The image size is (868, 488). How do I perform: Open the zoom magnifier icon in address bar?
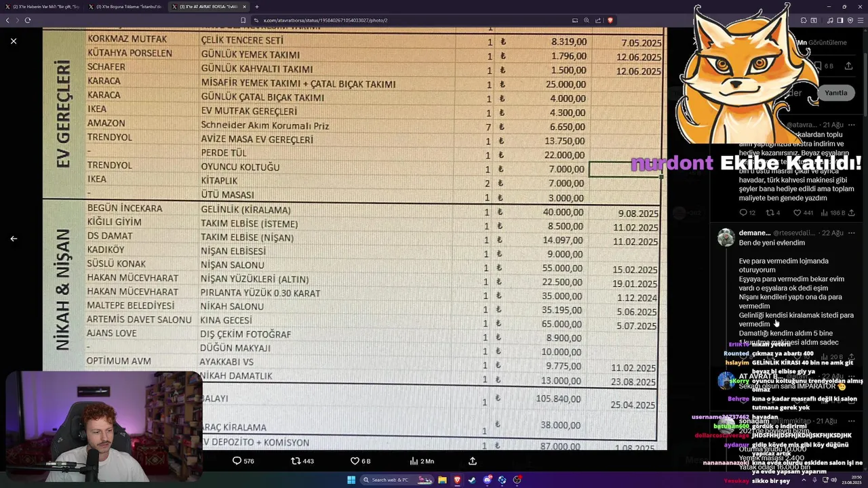pos(586,20)
